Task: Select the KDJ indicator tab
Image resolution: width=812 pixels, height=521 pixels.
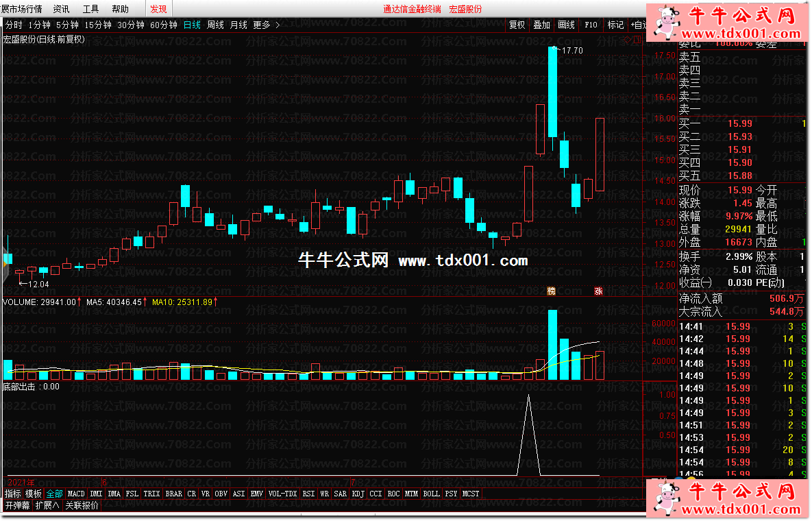Action: point(358,494)
